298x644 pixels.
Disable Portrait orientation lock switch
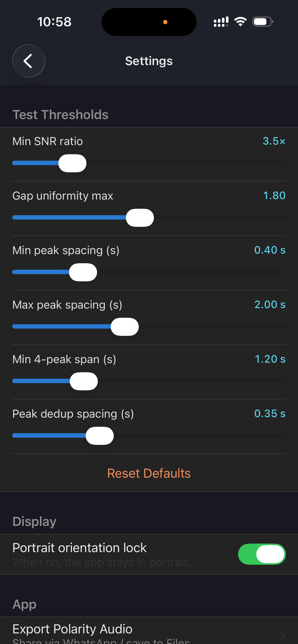(262, 554)
